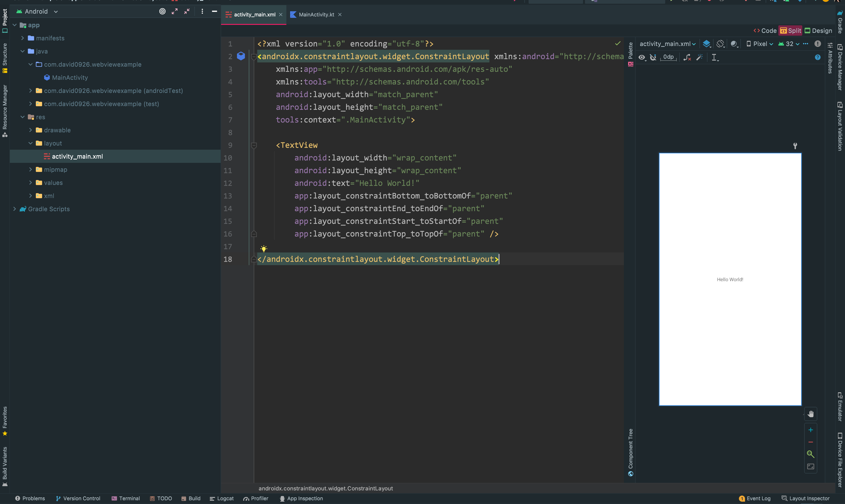Select the pan hand tool
This screenshot has height=504, width=845.
click(810, 414)
